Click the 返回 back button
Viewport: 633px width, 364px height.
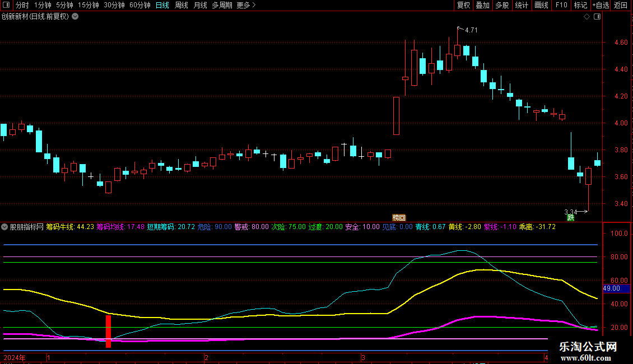(x=621, y=5)
